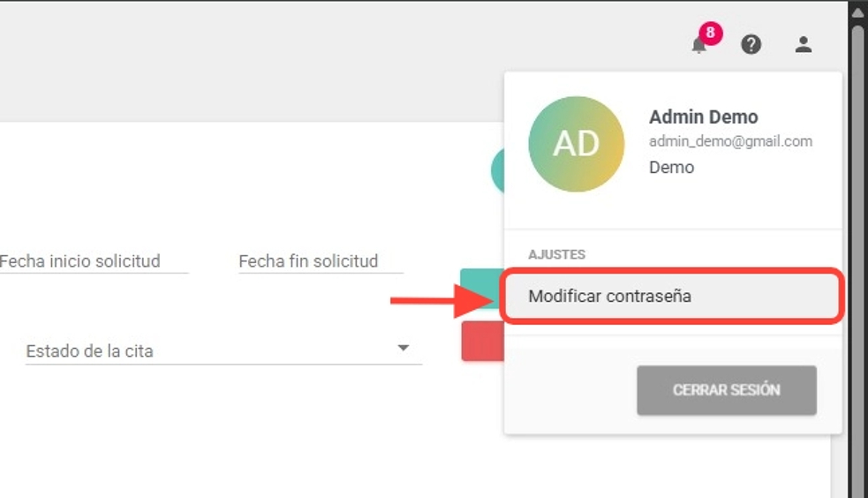Click the partially hidden teal circular button
Screen dimensions: 868x498
pos(497,170)
